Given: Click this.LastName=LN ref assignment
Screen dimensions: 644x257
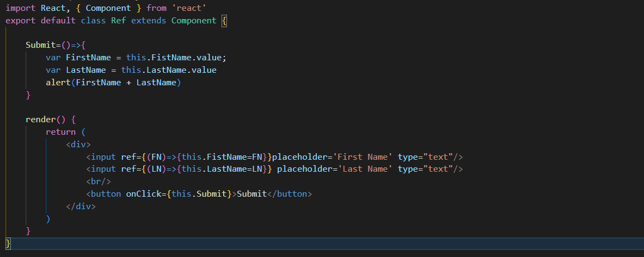Looking at the screenshot, I should pyautogui.click(x=222, y=169).
